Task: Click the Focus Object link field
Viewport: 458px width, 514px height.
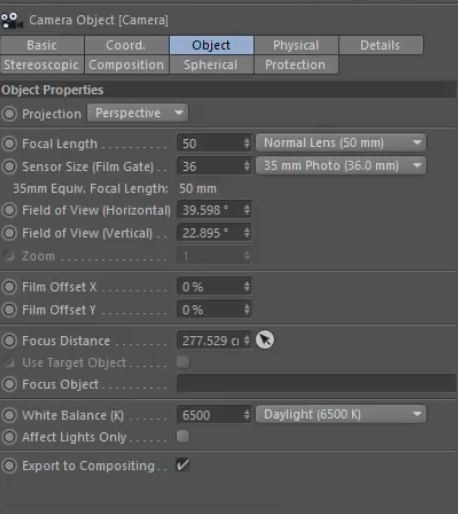Action: tap(316, 384)
